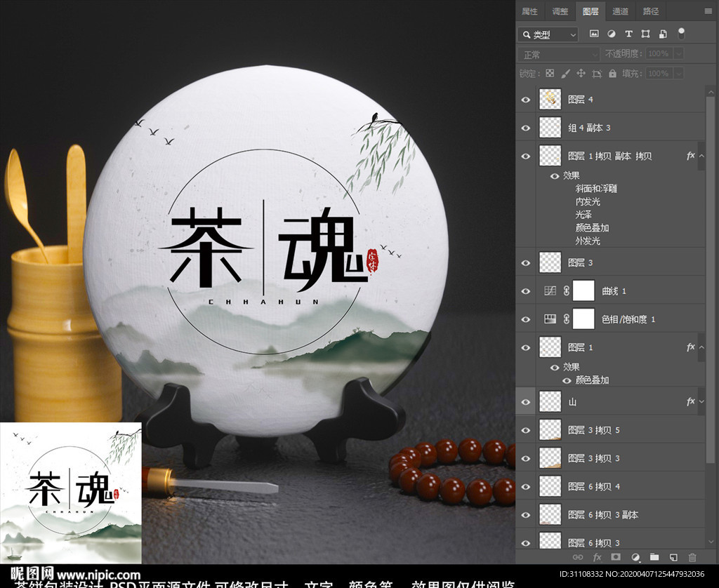Collapse effects of 图层 1 拷贝 副本 拷贝
Viewport: 719px width, 588px height.
tap(701, 156)
